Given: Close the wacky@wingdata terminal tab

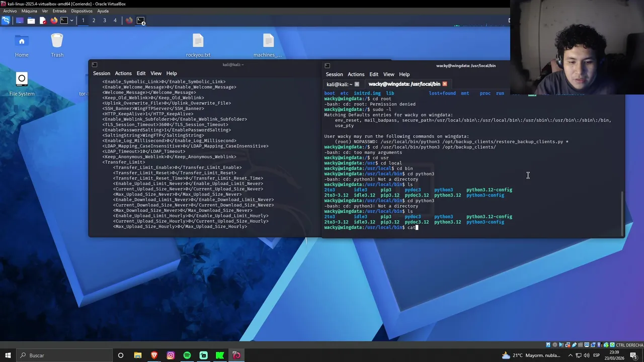Looking at the screenshot, I should (445, 84).
